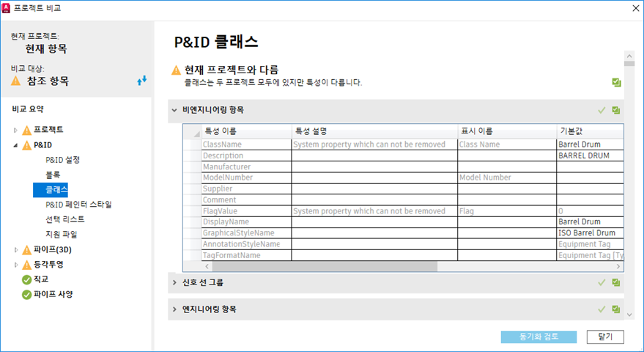
Task: Select the ModelNumber property cell
Action: [x=246, y=177]
